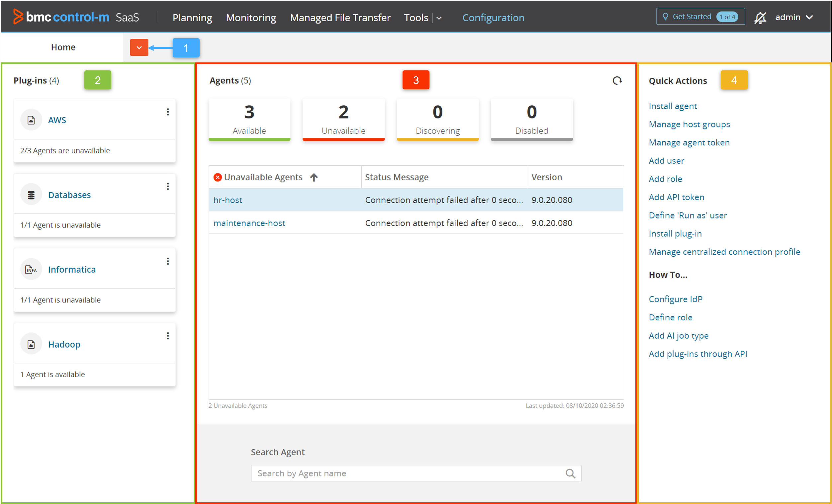Open Informatica plug-in kebab menu
Viewport: 832px width, 504px height.
(168, 261)
